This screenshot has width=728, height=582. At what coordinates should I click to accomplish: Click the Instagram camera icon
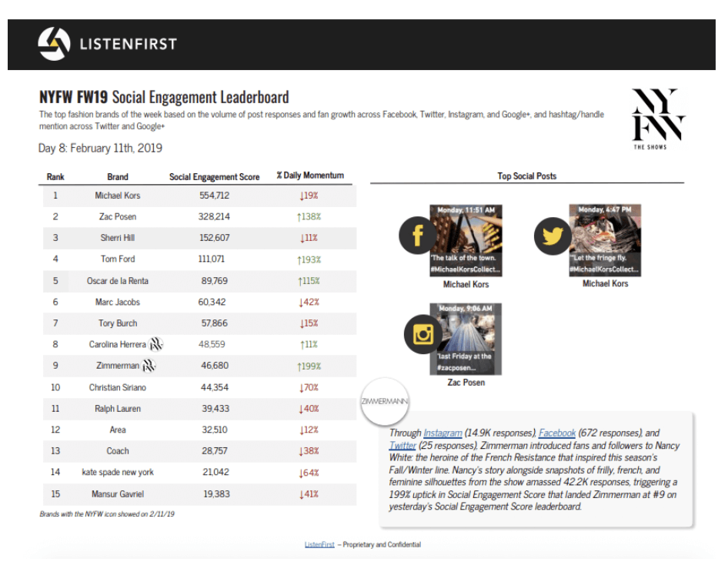[x=423, y=334]
